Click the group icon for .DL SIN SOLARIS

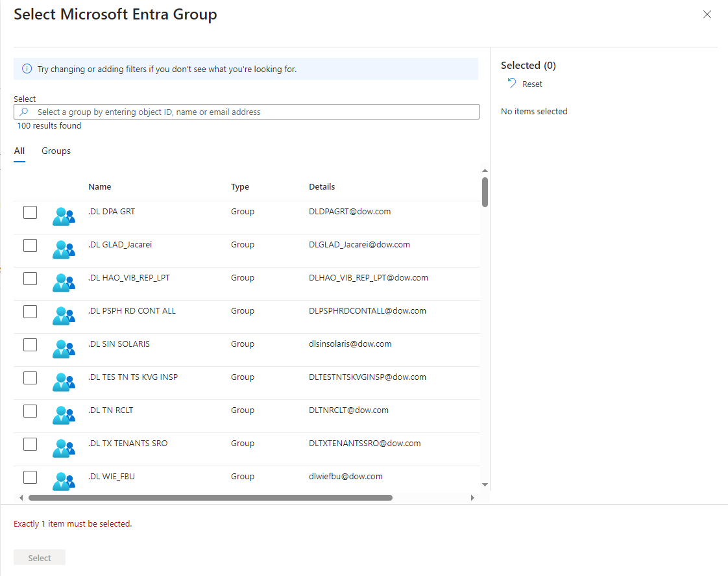pyautogui.click(x=64, y=349)
